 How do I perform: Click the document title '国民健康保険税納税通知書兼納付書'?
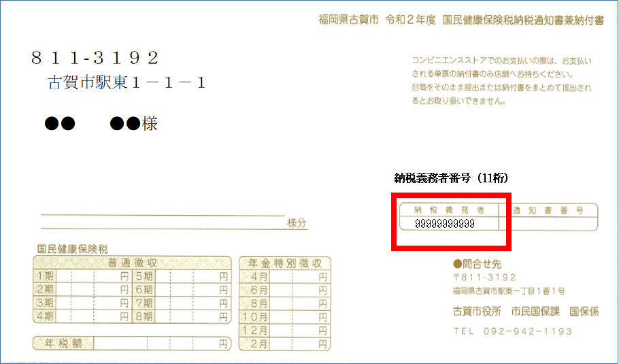coord(523,20)
